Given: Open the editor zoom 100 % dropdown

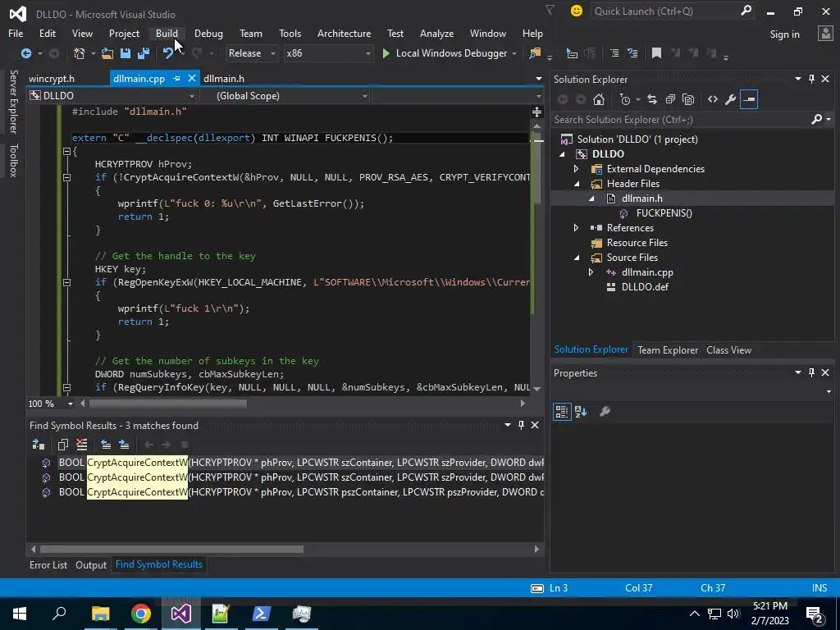Looking at the screenshot, I should (x=71, y=404).
